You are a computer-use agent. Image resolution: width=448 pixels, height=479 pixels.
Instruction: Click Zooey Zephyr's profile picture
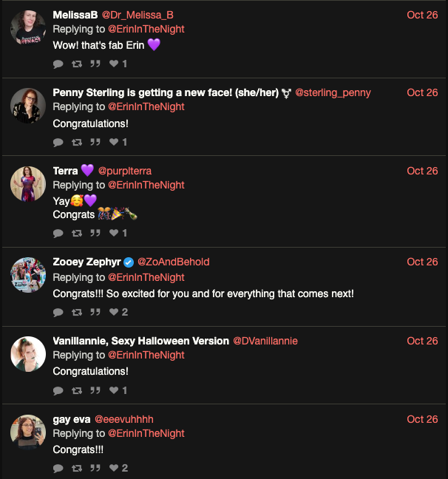pyautogui.click(x=28, y=275)
